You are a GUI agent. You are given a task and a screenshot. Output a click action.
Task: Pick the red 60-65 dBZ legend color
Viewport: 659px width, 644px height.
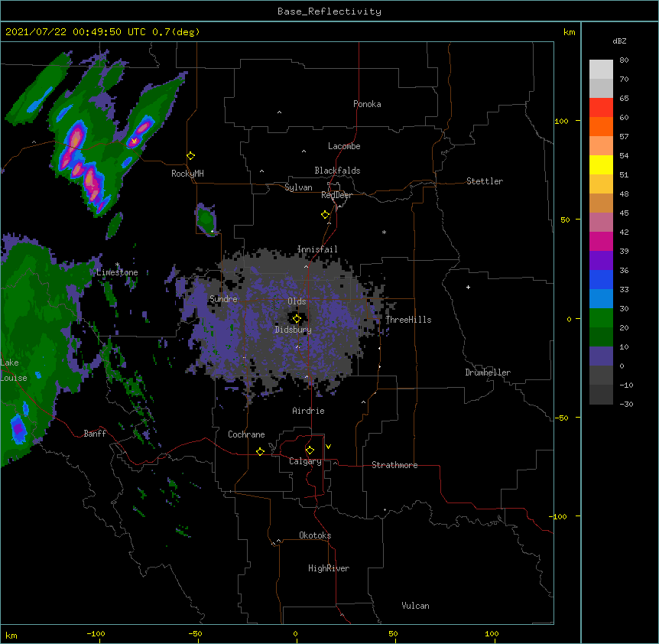pyautogui.click(x=601, y=108)
